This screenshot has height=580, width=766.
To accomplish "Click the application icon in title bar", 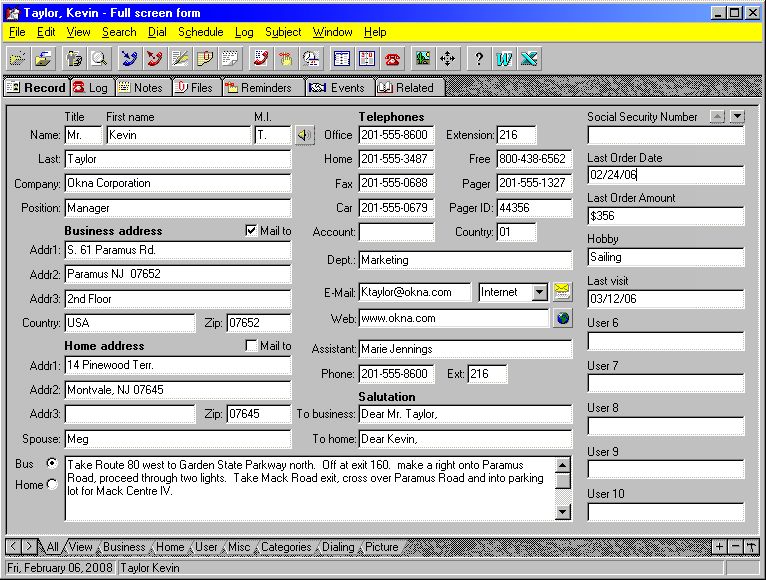I will 12,13.
